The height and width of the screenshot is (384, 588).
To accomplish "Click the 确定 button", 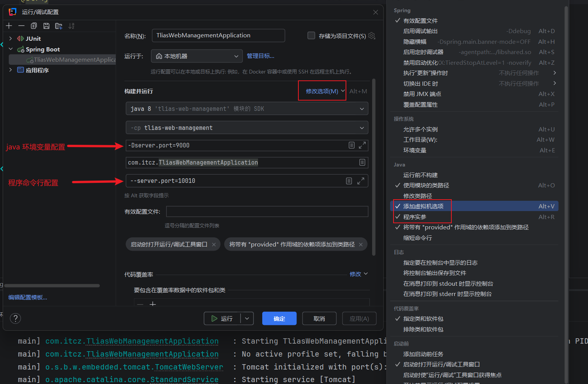I will tap(279, 318).
